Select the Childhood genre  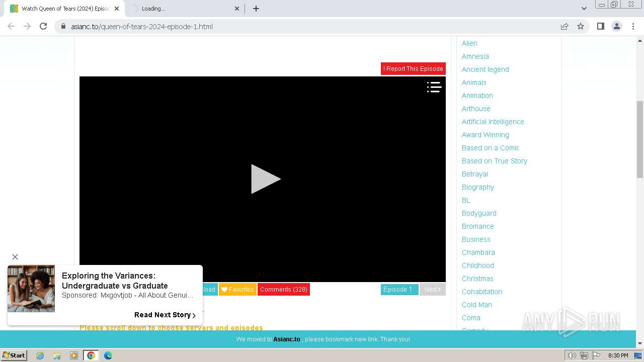[478, 265]
